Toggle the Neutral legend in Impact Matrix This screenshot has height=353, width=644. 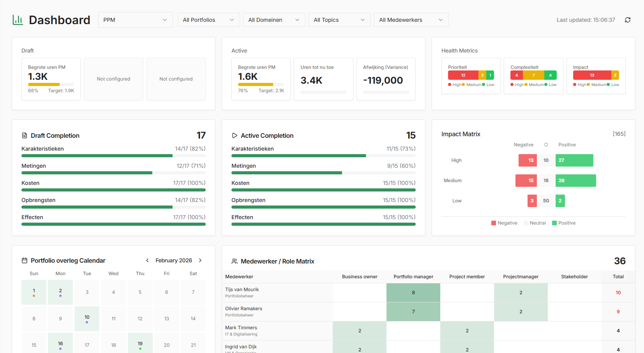point(535,223)
